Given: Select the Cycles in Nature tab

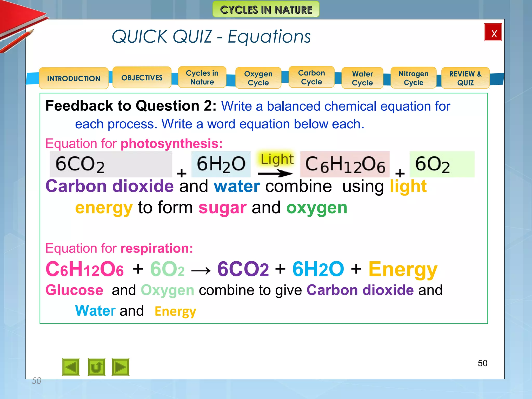Looking at the screenshot, I should pos(202,77).
